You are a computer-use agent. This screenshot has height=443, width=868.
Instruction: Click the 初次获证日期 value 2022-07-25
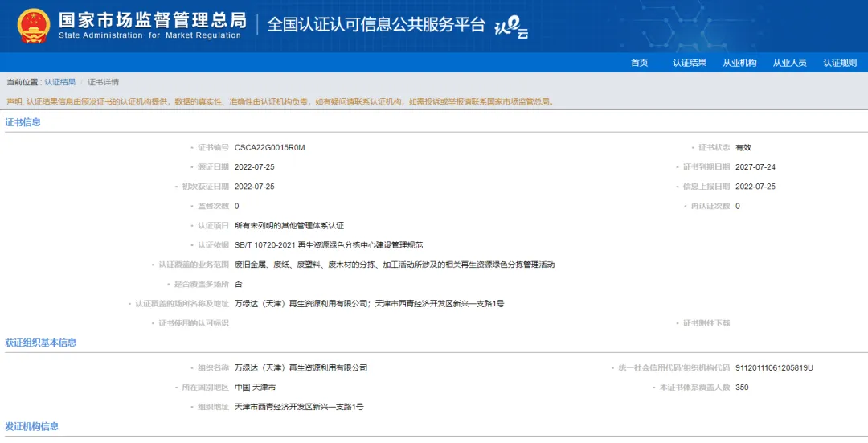click(x=255, y=186)
